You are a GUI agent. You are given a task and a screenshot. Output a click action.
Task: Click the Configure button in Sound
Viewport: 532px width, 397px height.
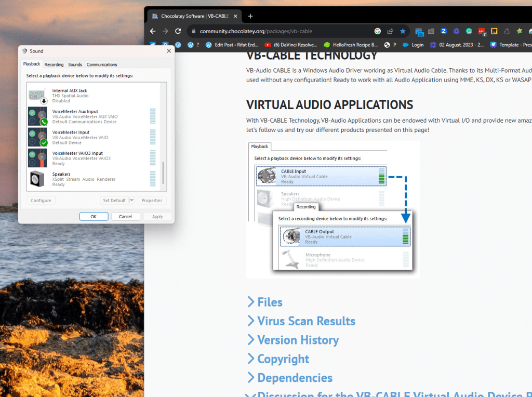tap(41, 201)
